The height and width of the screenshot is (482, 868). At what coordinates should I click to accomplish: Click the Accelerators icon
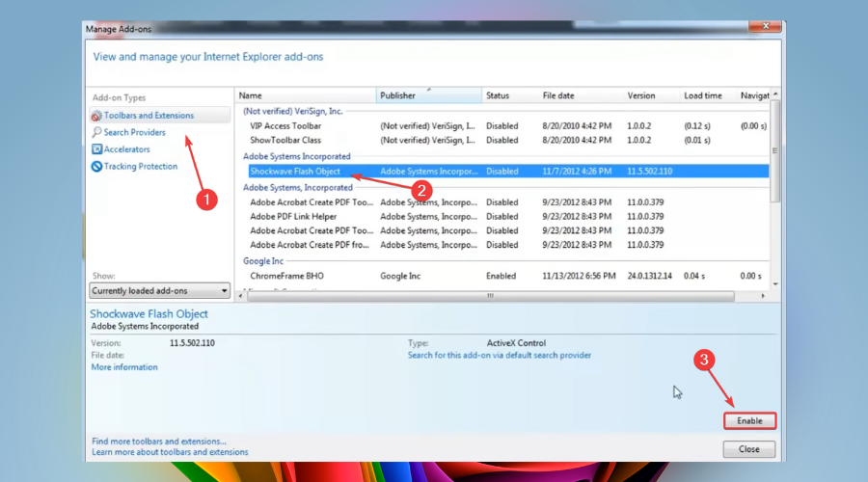(96, 149)
